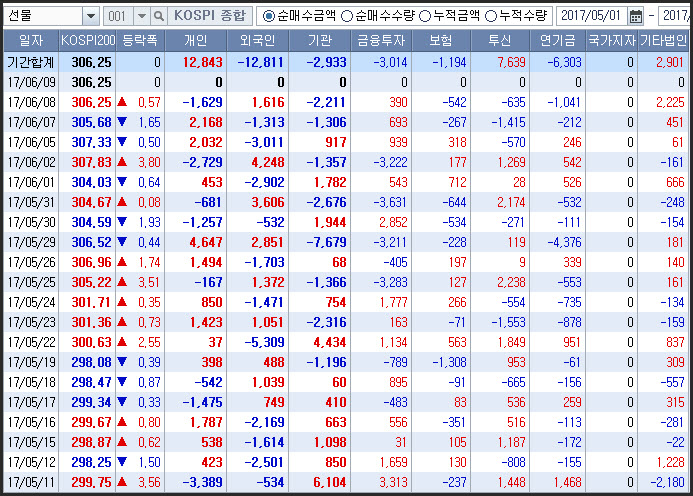Select the 17/05/16 date row

click(x=346, y=422)
